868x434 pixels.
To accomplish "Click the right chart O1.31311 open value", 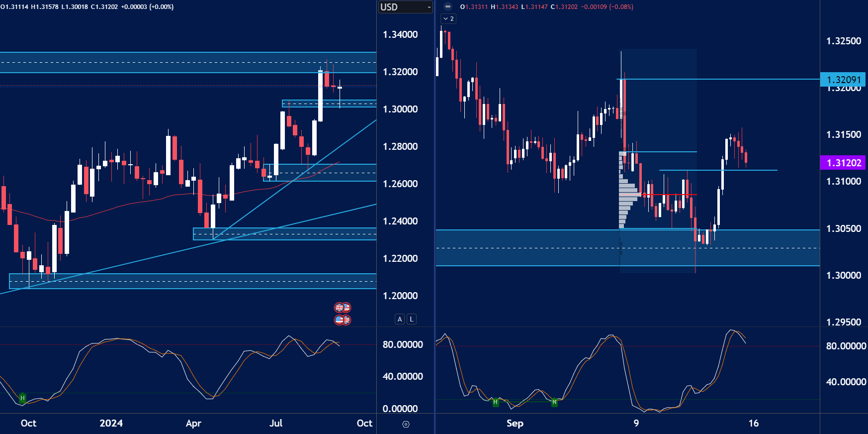I will (474, 7).
